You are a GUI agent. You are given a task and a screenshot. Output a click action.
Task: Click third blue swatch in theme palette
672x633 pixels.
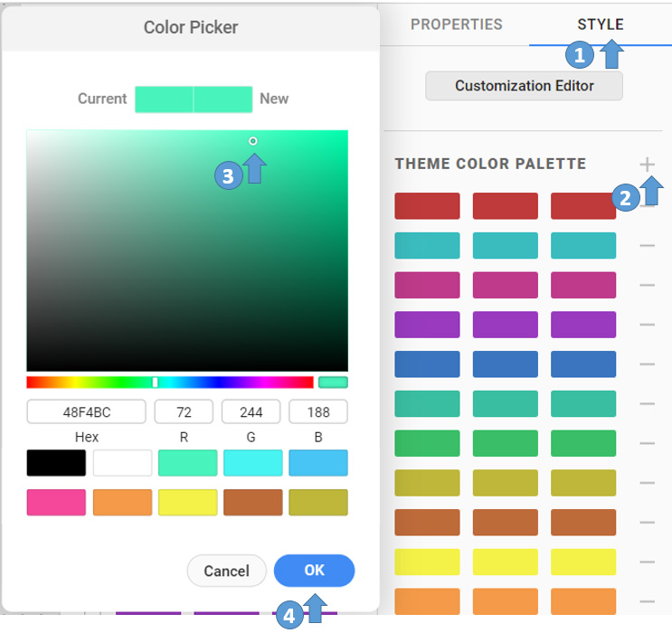583,364
